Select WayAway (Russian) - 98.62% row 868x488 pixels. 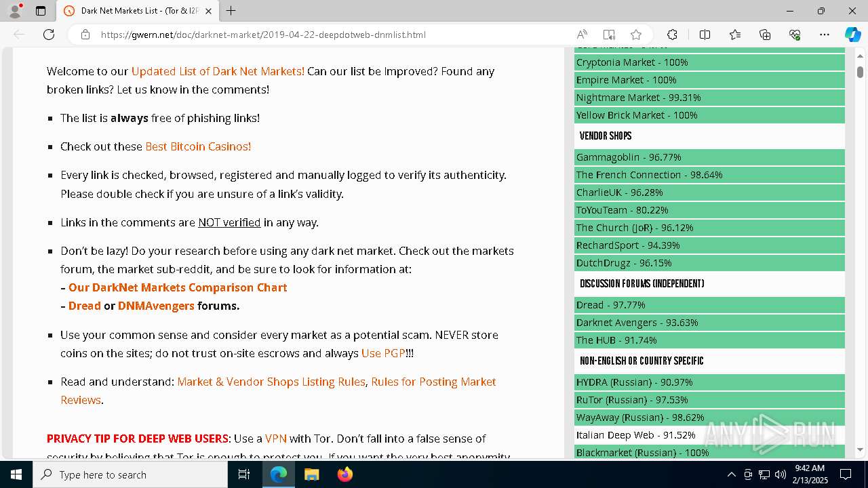pyautogui.click(x=709, y=418)
